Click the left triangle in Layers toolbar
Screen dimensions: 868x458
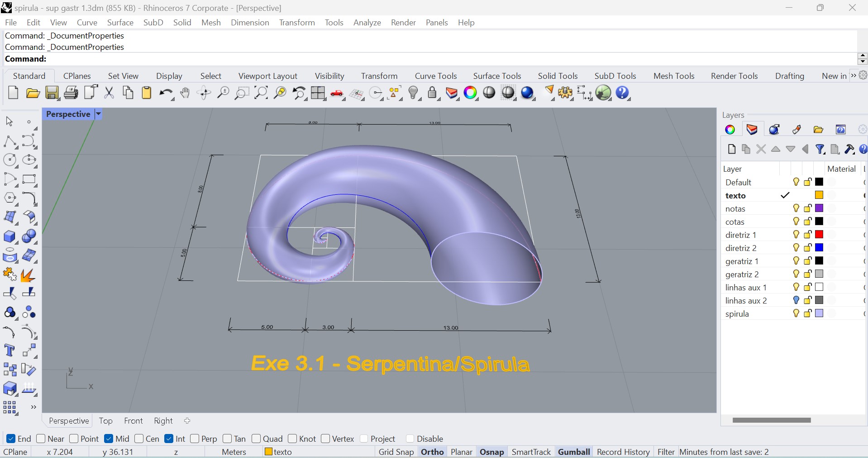click(x=806, y=149)
